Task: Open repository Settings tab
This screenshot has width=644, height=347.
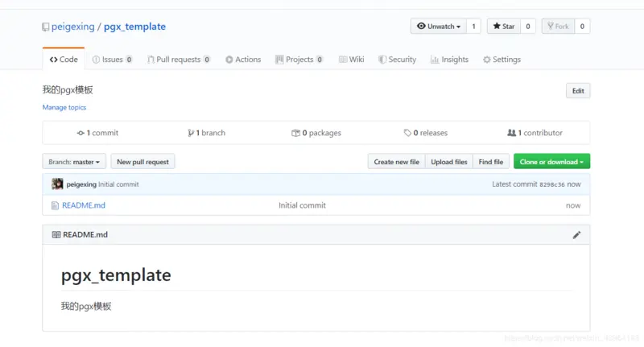Action: tap(502, 59)
